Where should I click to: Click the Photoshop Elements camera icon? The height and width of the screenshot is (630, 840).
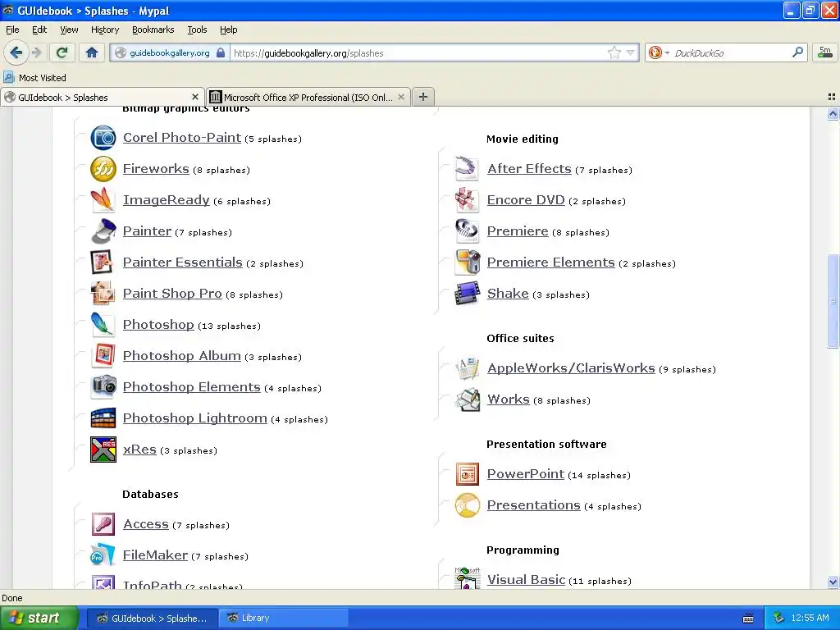[x=103, y=386]
